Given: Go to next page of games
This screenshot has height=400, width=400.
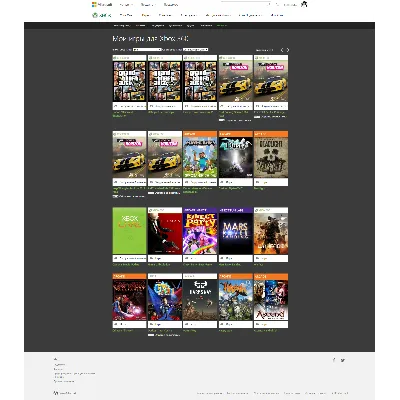Looking at the screenshot, I should point(288,50).
